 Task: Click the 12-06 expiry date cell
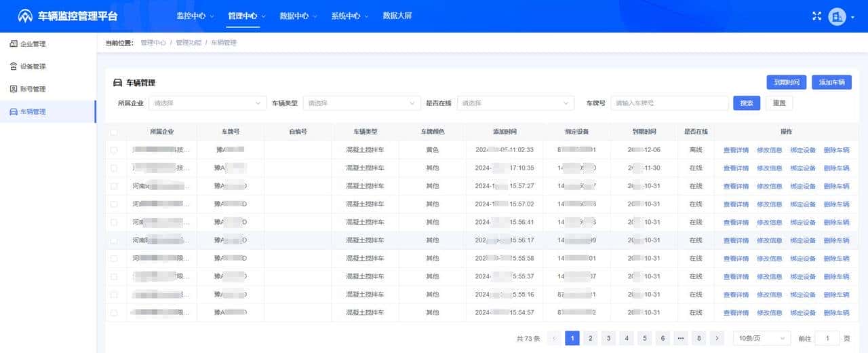coord(643,150)
